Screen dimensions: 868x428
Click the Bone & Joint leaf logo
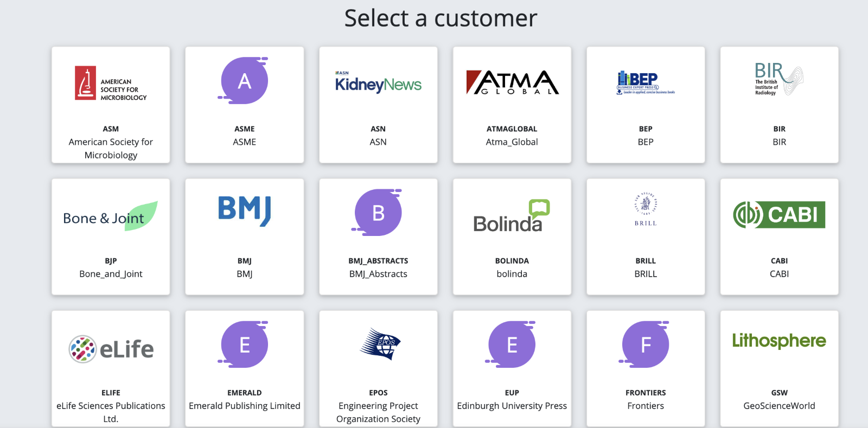(111, 216)
